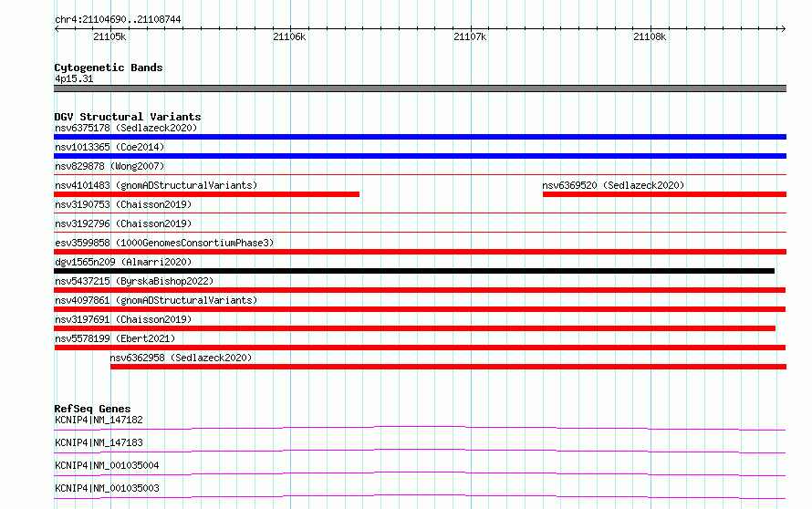Open the esv3599858 (1000GenomesConsortiumPhase3) label
This screenshot has width=812, height=509.
164,243
